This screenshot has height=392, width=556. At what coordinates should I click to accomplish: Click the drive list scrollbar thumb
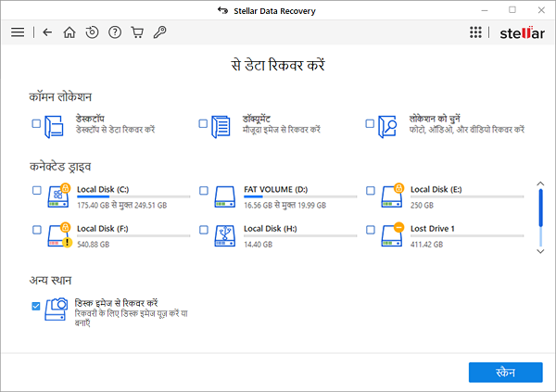click(x=540, y=208)
